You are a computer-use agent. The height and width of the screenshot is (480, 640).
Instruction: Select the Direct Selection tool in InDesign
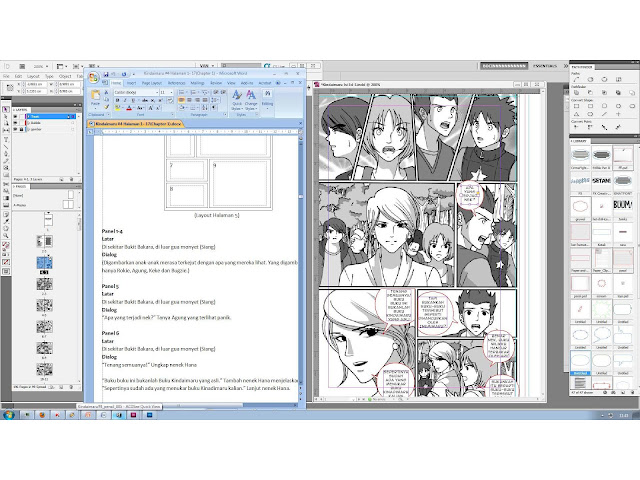click(6, 116)
